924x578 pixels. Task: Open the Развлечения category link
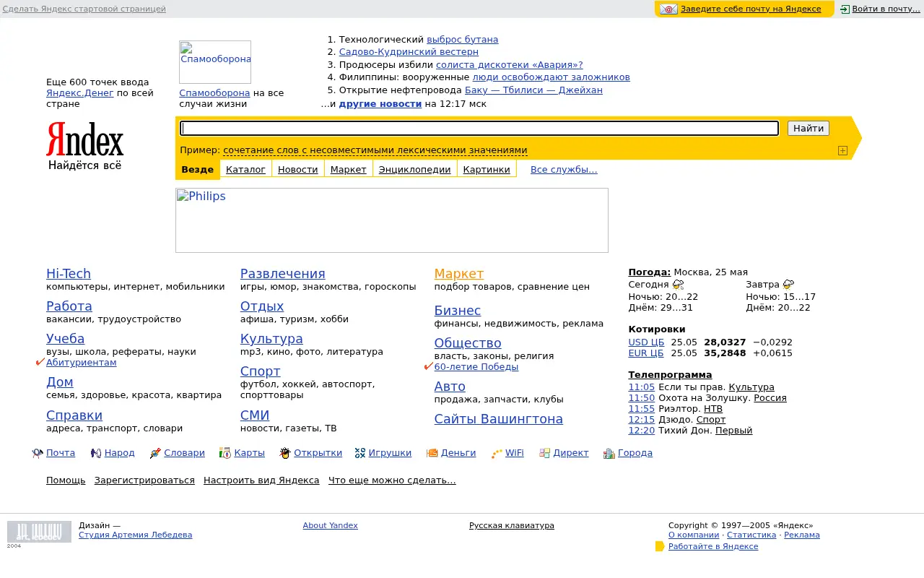click(x=283, y=274)
